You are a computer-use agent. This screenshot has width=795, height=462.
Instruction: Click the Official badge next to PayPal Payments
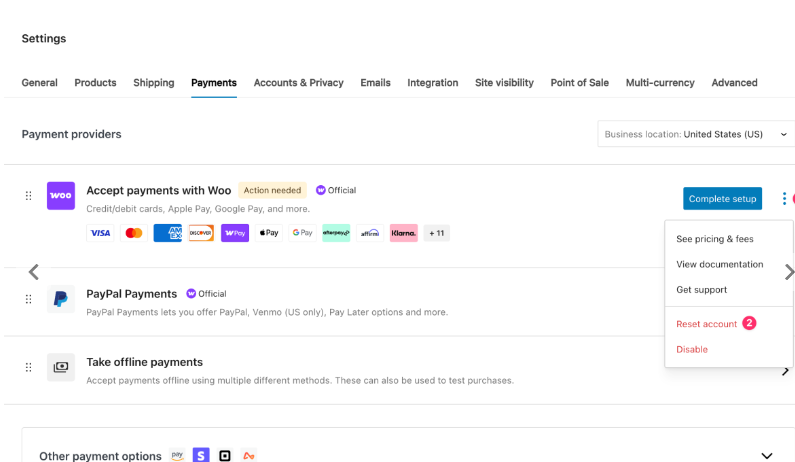(x=206, y=294)
